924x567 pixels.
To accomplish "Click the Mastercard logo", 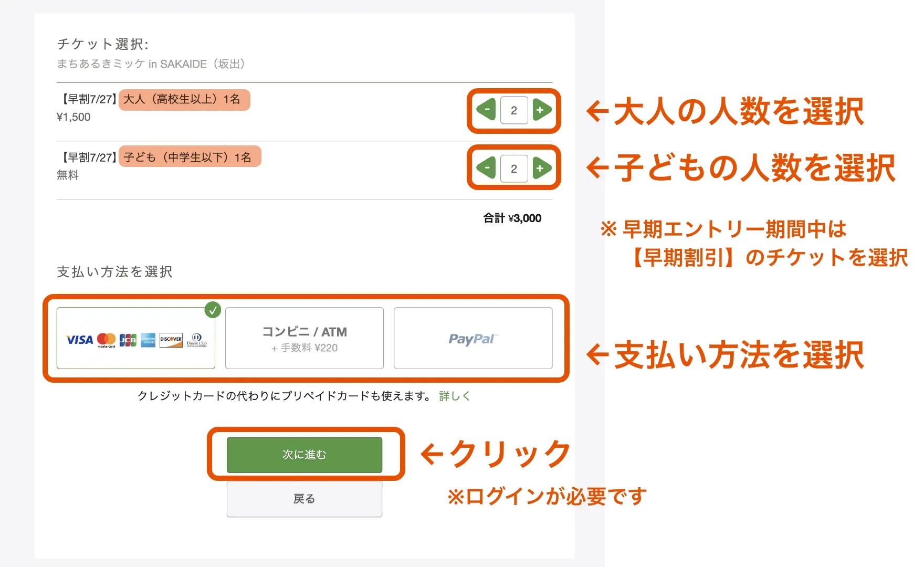I will tap(107, 340).
